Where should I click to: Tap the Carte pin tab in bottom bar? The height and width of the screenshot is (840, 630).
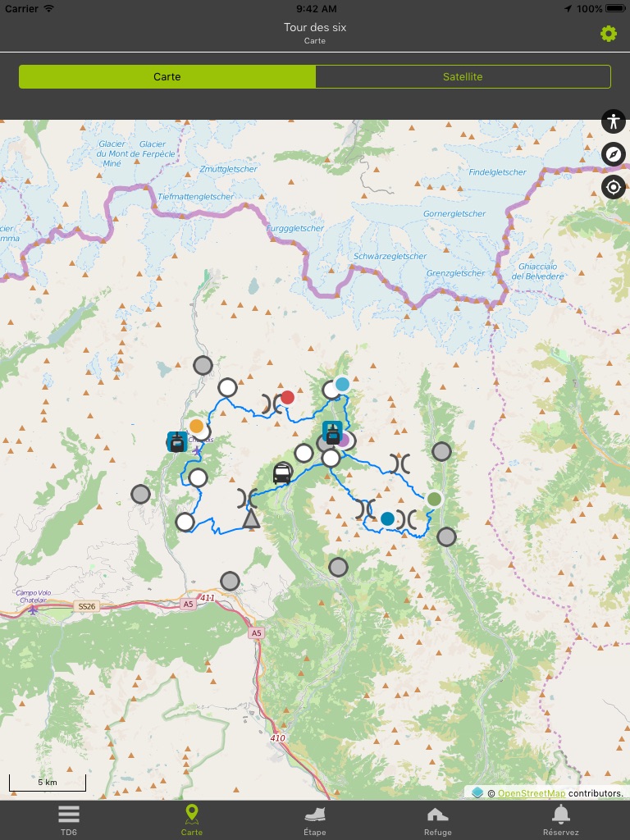(x=192, y=820)
